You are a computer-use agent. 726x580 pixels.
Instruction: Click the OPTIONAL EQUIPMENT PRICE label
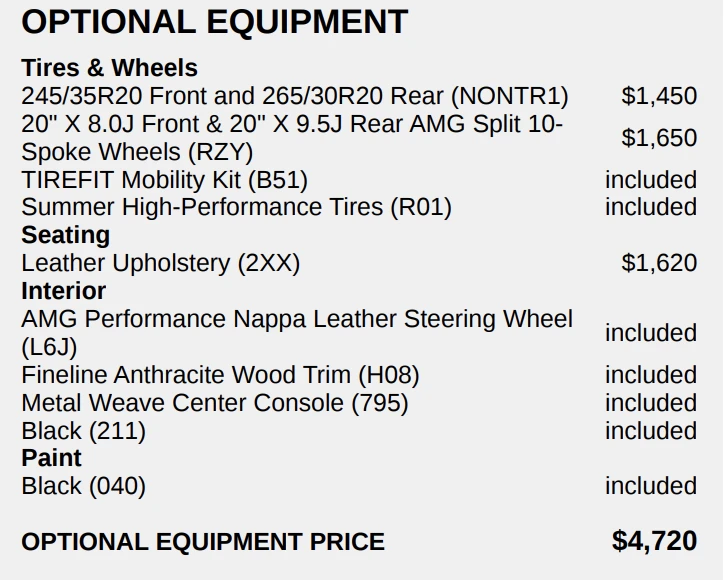[202, 542]
